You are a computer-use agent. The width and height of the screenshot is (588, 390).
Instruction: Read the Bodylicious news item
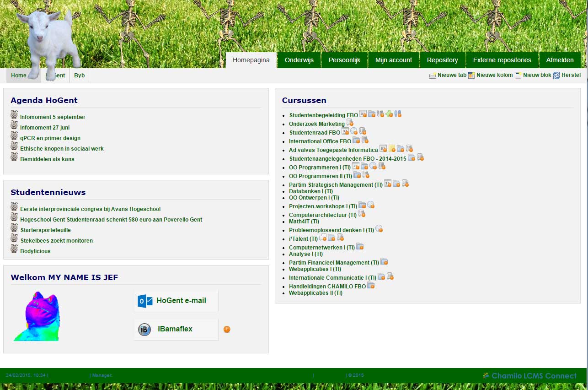(x=35, y=251)
